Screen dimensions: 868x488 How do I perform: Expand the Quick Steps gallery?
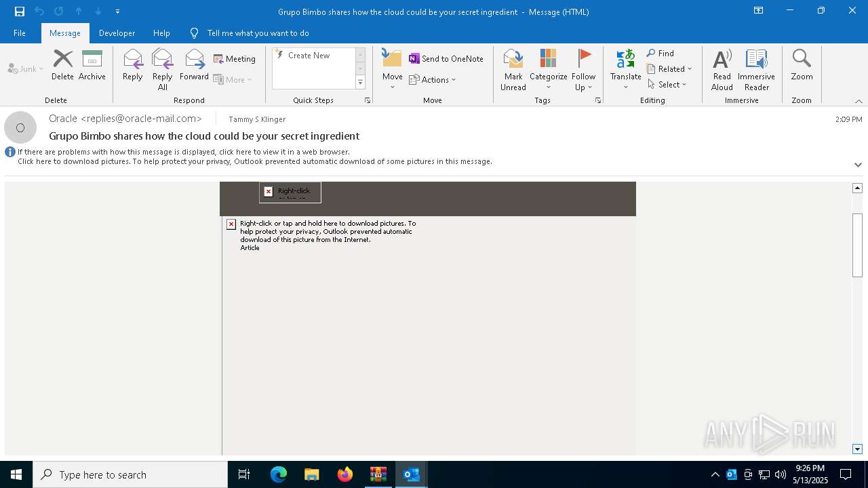click(x=360, y=83)
